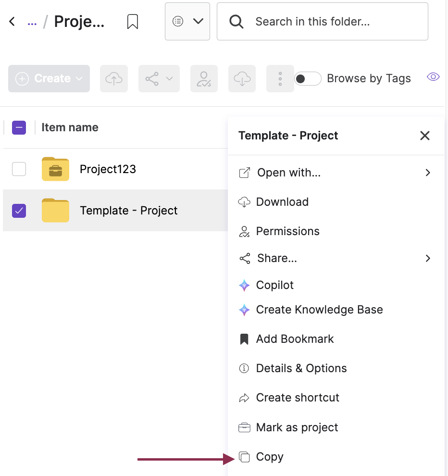Click the magnifier search icon
This screenshot has height=476, width=448.
[236, 22]
